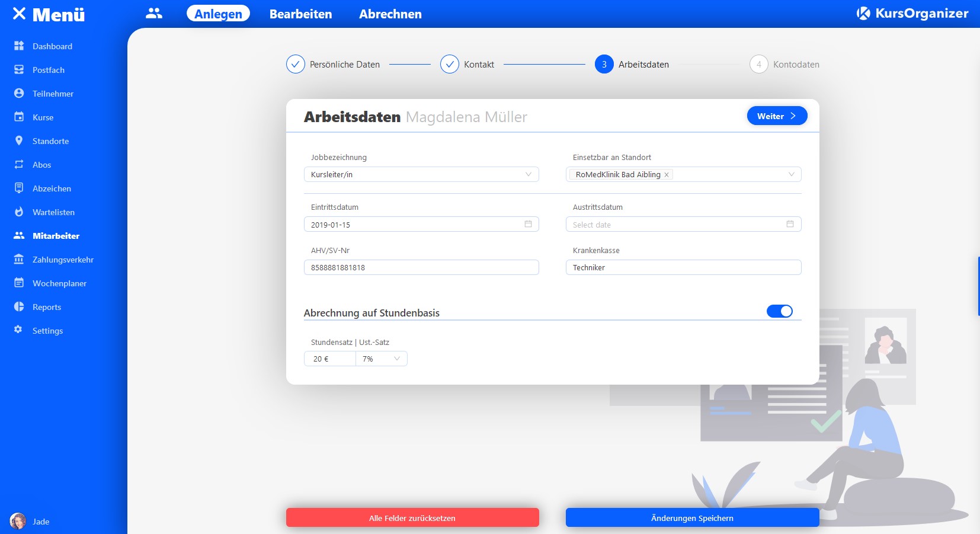Click the Krankenkasse input field

click(683, 267)
